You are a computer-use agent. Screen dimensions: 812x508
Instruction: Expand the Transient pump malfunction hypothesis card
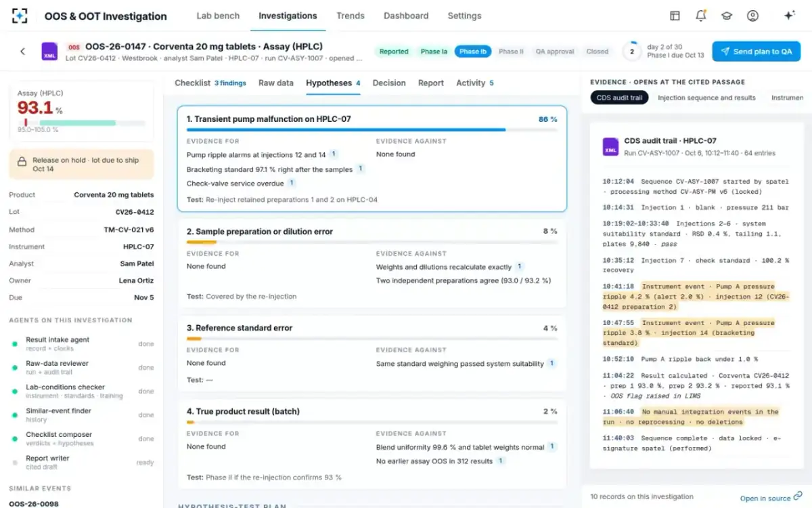click(371, 158)
